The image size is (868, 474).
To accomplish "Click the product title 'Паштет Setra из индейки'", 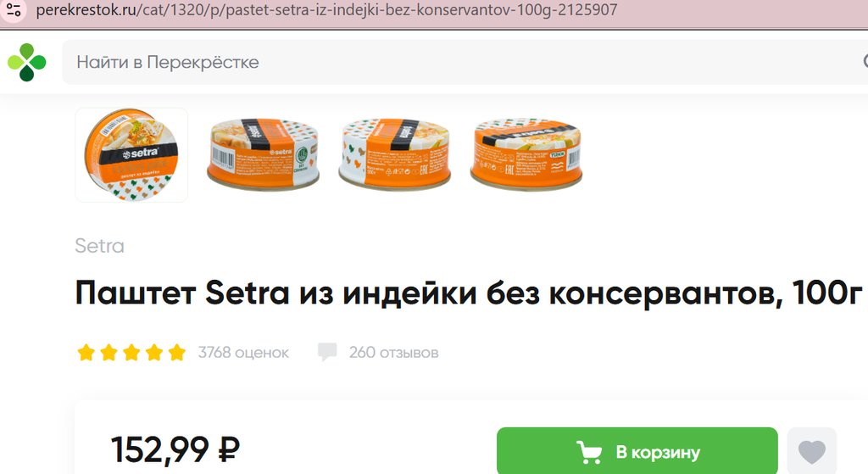I will 275,293.
